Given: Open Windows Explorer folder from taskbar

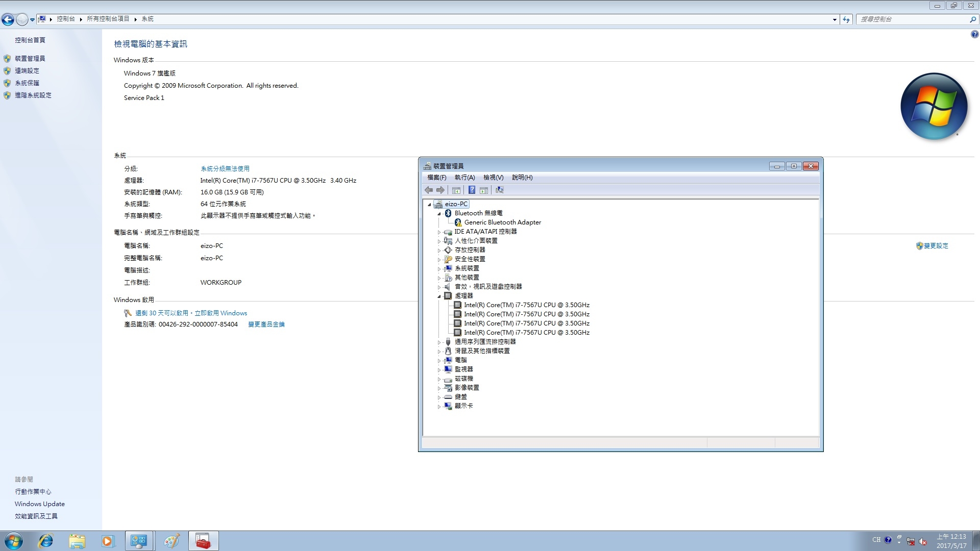Looking at the screenshot, I should [x=77, y=541].
